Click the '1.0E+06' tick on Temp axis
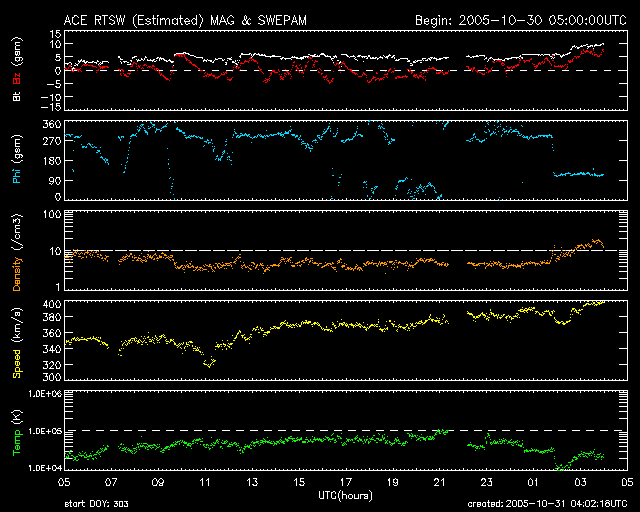Image resolution: width=640 pixels, height=512 pixels. coord(45,394)
